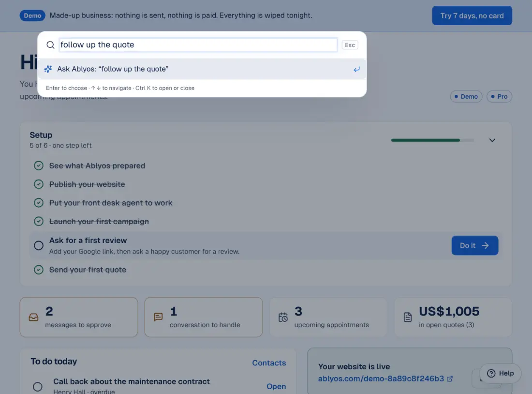
Task: Click the Do it button
Action: click(474, 245)
